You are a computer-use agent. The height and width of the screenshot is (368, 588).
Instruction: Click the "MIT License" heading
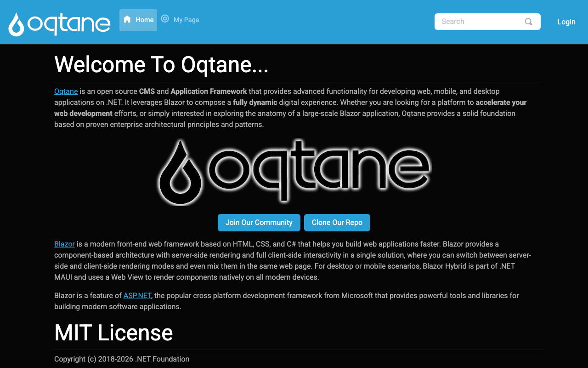click(x=113, y=333)
